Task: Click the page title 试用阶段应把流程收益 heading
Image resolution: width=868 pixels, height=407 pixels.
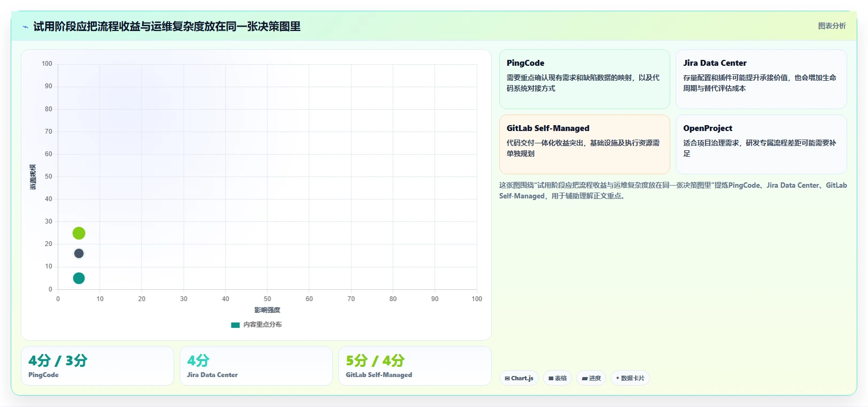Action: point(167,27)
